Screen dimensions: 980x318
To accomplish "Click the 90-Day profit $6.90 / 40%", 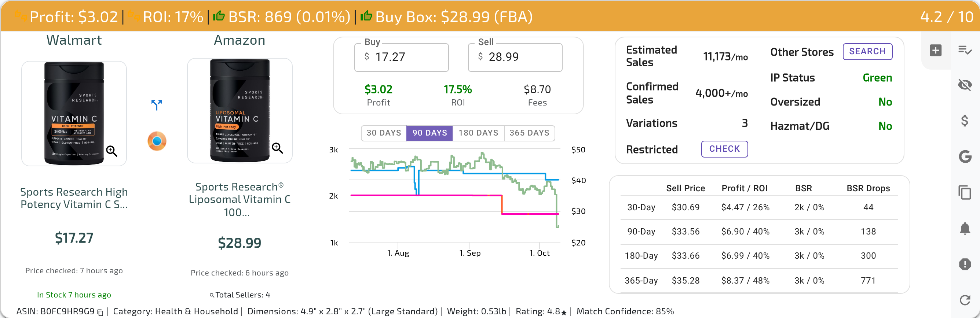I will click(x=745, y=232).
